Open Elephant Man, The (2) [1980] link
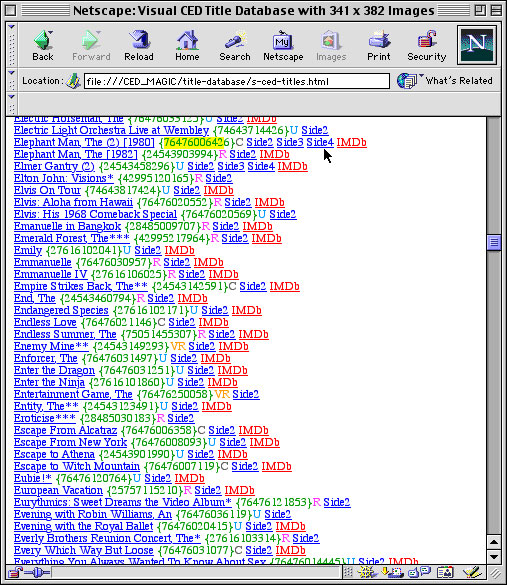507x585 pixels. 84,143
